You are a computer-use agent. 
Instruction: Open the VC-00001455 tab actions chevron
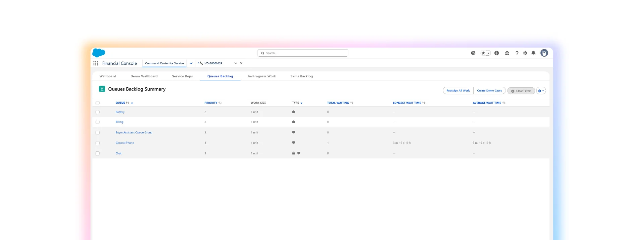235,63
